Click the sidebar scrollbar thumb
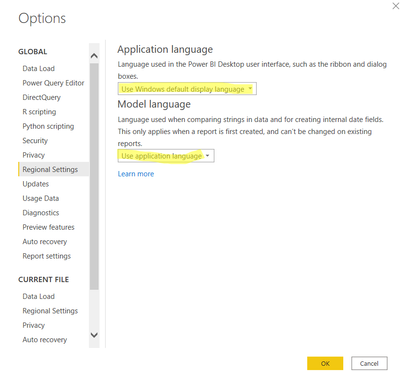400x381 pixels. tap(94, 176)
